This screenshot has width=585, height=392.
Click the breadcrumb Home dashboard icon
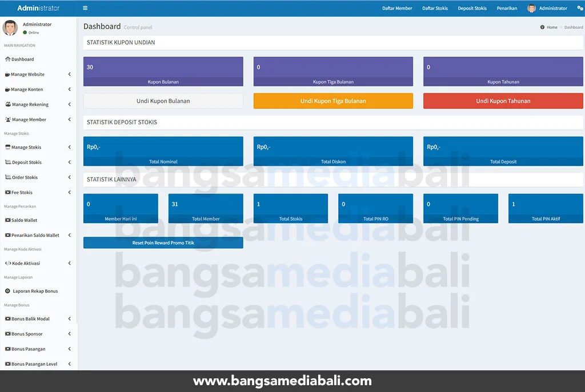(542, 27)
